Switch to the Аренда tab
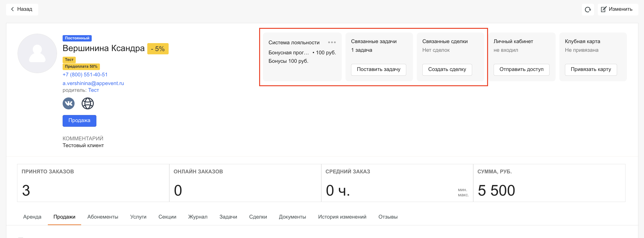The image size is (644, 238). coord(32,217)
